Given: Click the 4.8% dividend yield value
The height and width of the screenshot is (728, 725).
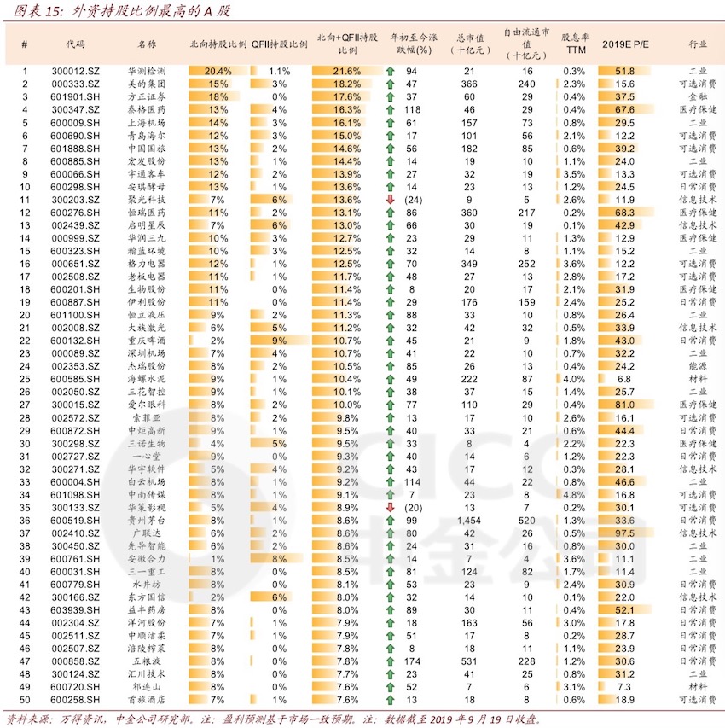Looking at the screenshot, I should tap(574, 495).
